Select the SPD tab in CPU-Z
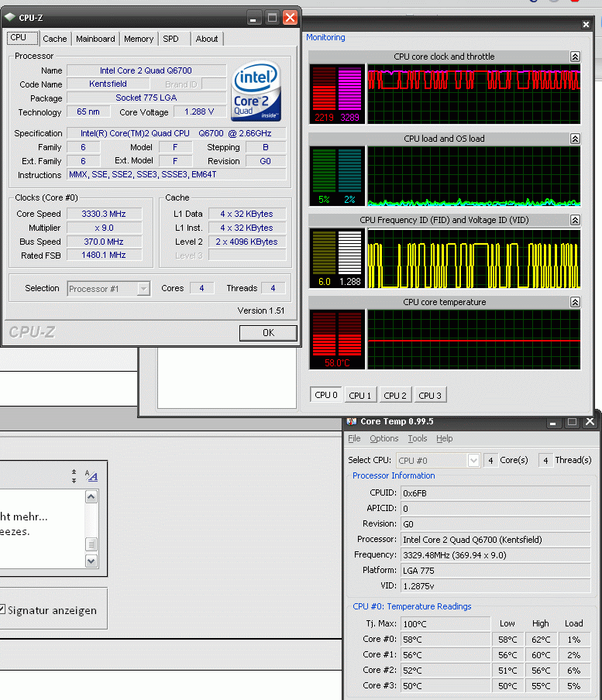Viewport: 602px width, 700px height. click(170, 39)
